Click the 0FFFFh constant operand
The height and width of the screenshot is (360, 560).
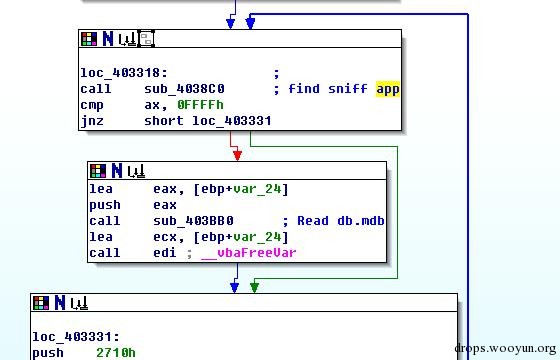click(x=200, y=105)
